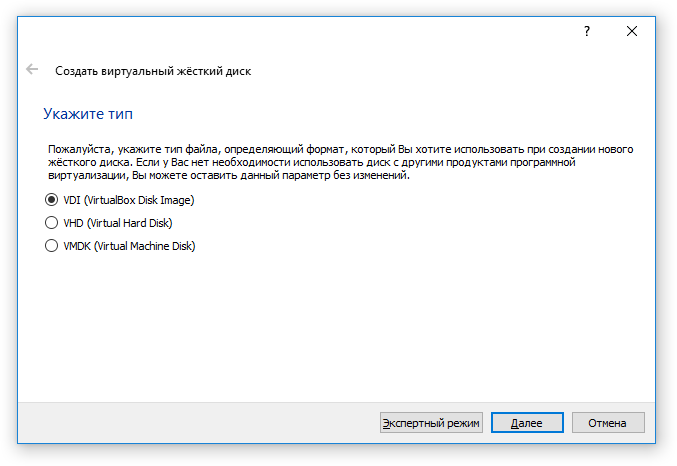Click the 'Создать виртуальный жёсткий диск' title text
677x466 pixels.
[153, 71]
